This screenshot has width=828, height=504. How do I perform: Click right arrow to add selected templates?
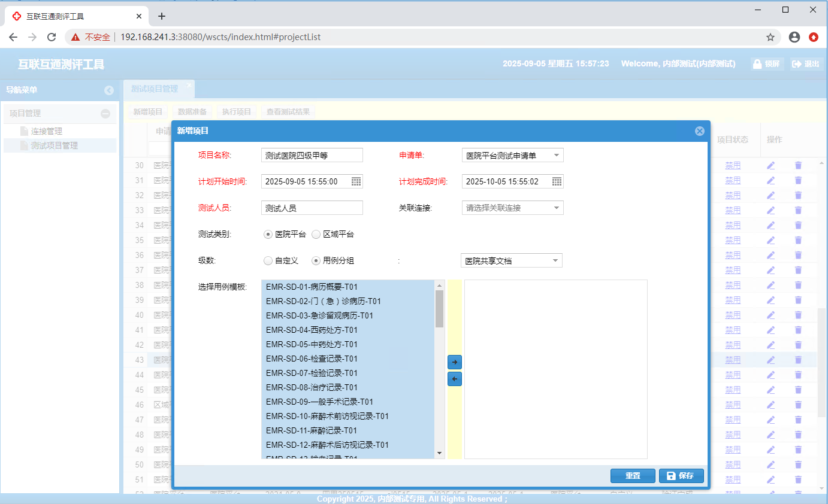(x=455, y=362)
